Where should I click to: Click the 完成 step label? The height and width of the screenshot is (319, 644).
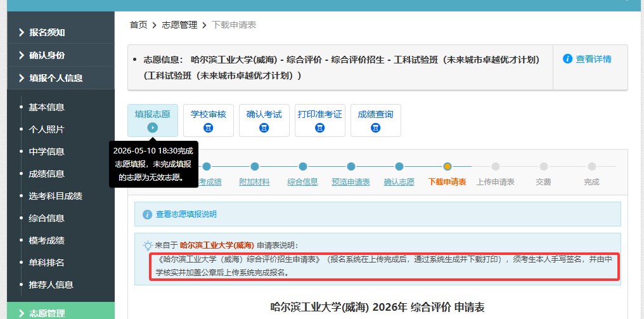tap(592, 182)
